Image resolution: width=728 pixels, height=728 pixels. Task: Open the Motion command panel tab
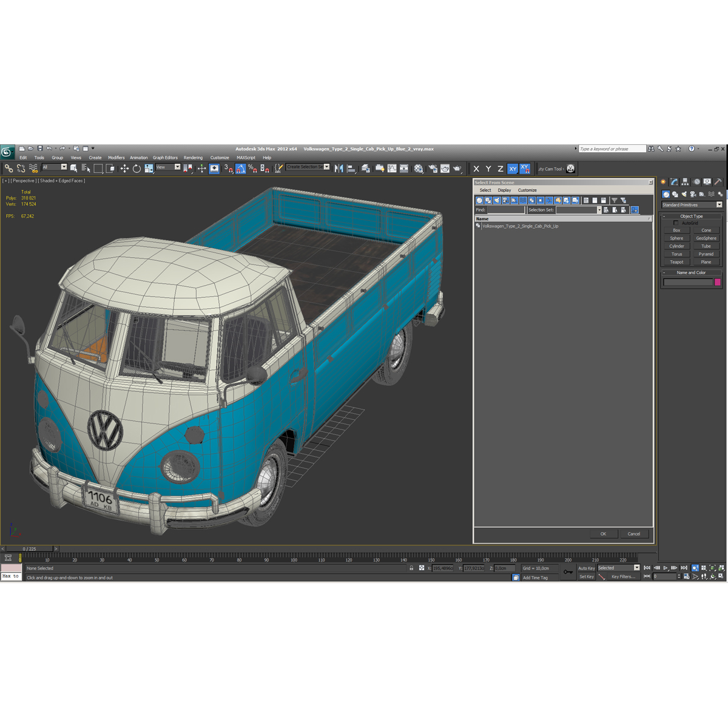coord(696,181)
